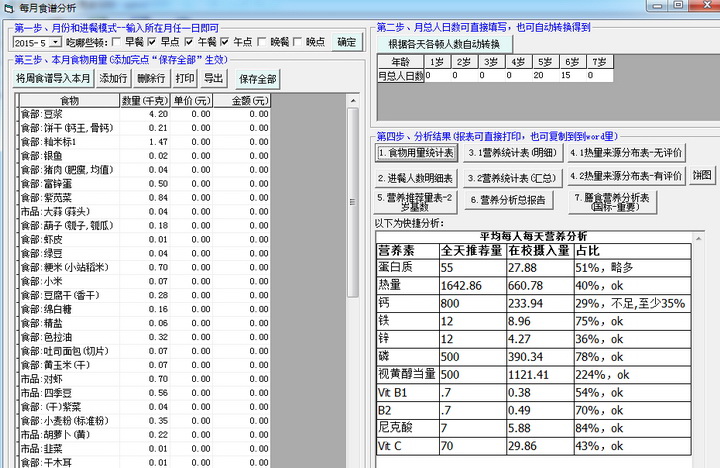
Task: Click the 钙 row in nutrition analysis
Action: tap(534, 304)
